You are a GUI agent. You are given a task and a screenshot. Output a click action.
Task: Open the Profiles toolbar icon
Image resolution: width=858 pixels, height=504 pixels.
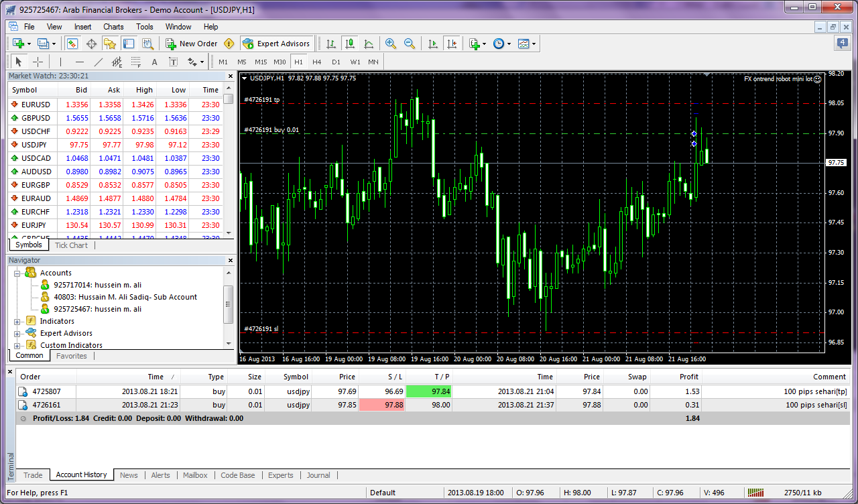pos(46,44)
